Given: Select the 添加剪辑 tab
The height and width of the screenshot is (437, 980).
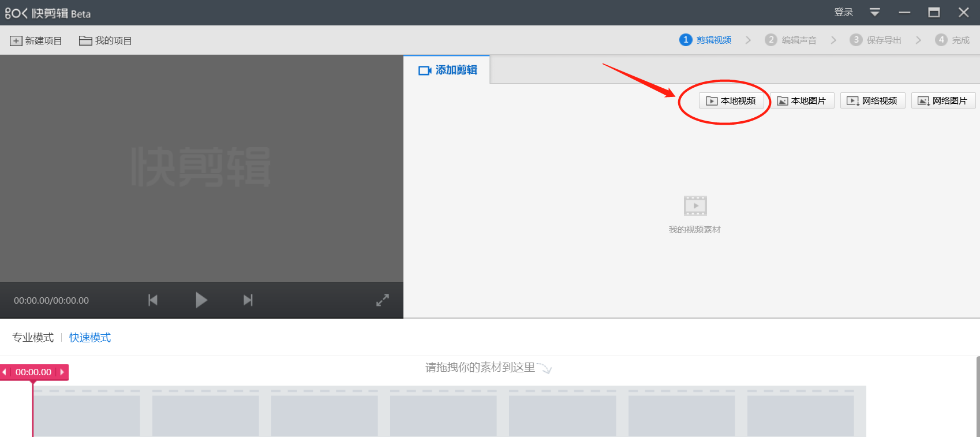Looking at the screenshot, I should point(447,70).
